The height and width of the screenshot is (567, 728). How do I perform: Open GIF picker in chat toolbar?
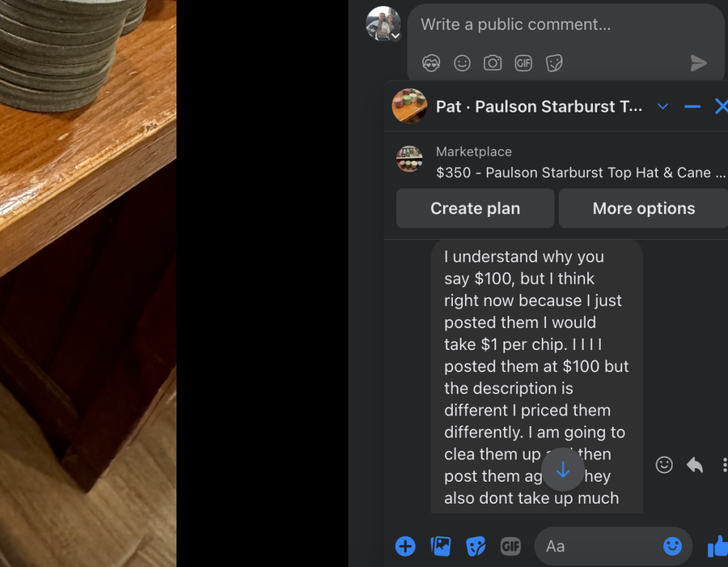click(510, 546)
